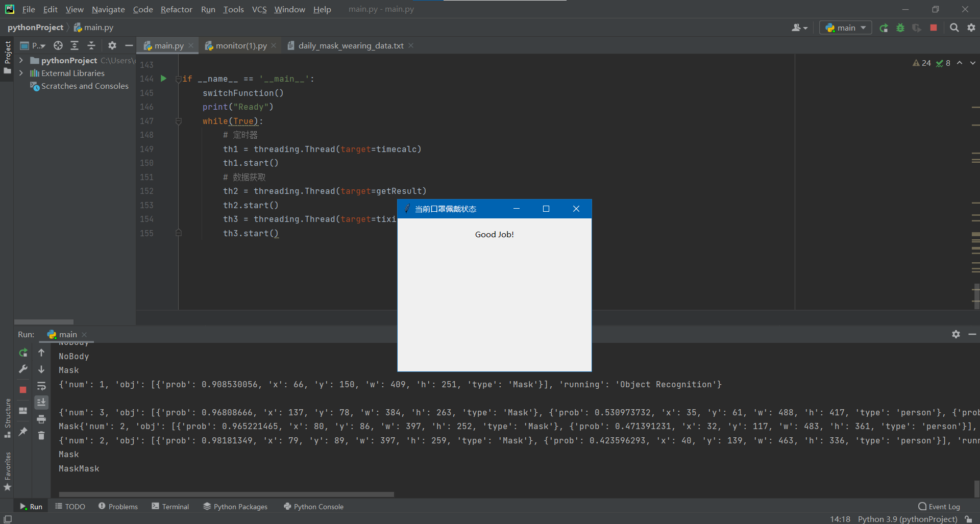Open the main run configuration dropdown
This screenshot has width=980, height=524.
tap(846, 28)
